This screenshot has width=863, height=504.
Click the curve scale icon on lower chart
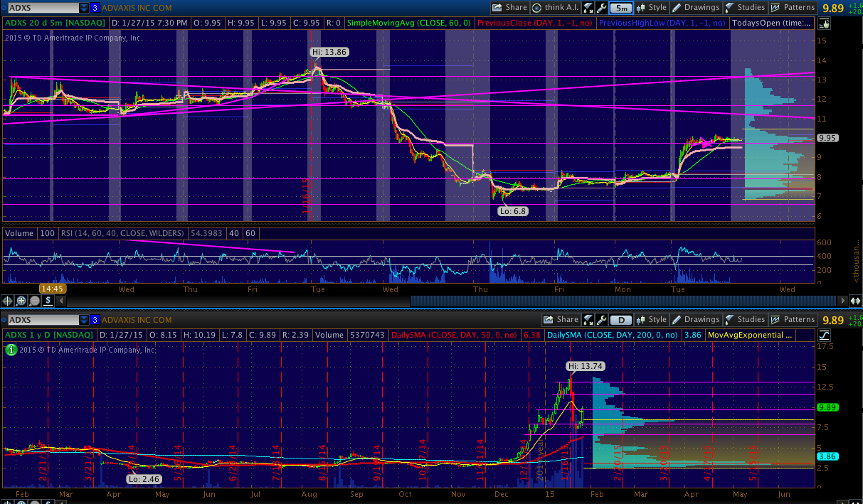tap(824, 335)
